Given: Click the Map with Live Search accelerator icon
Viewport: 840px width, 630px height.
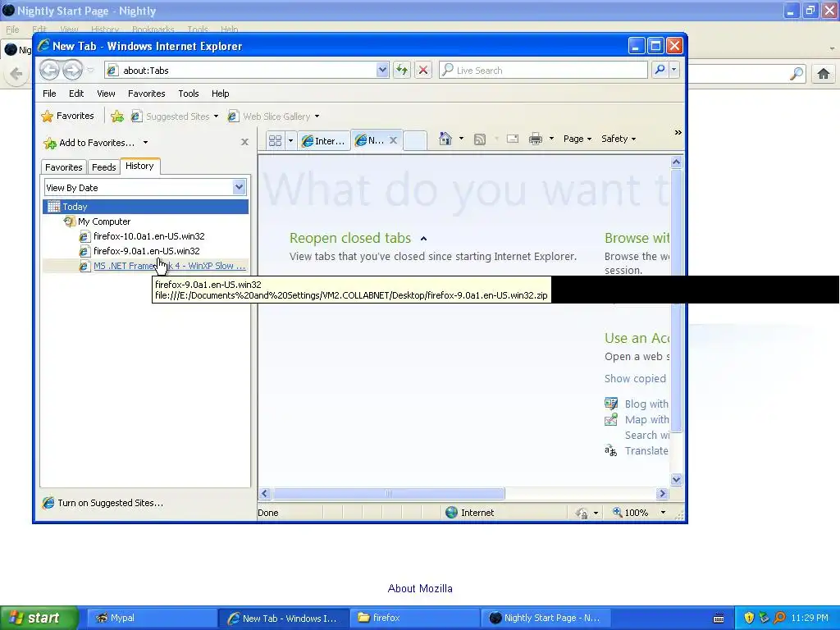Looking at the screenshot, I should [x=611, y=419].
